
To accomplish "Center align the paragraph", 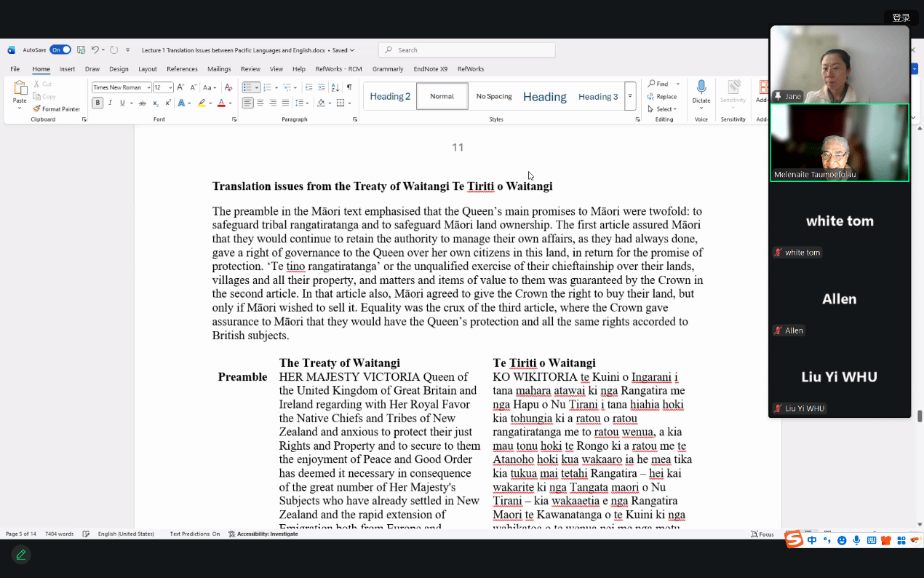I will pyautogui.click(x=260, y=103).
